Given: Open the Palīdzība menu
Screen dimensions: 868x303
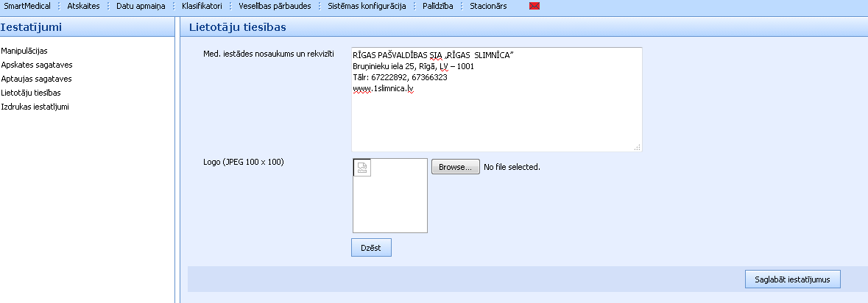Looking at the screenshot, I should pyautogui.click(x=438, y=6).
